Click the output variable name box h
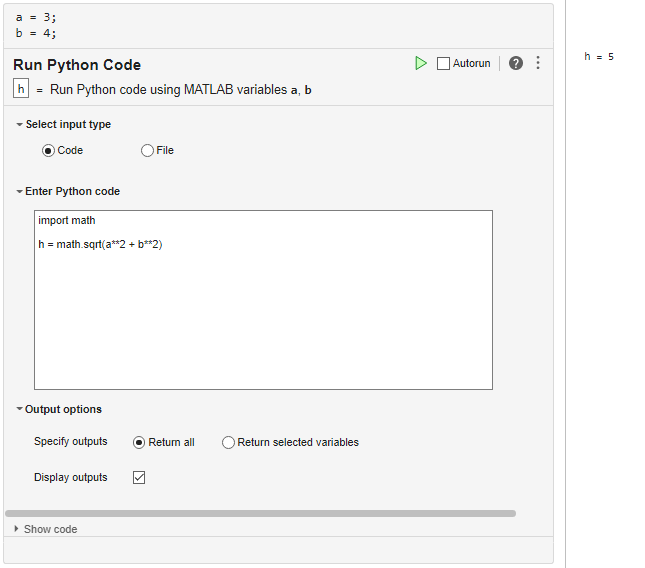645x568 pixels. pyautogui.click(x=21, y=89)
